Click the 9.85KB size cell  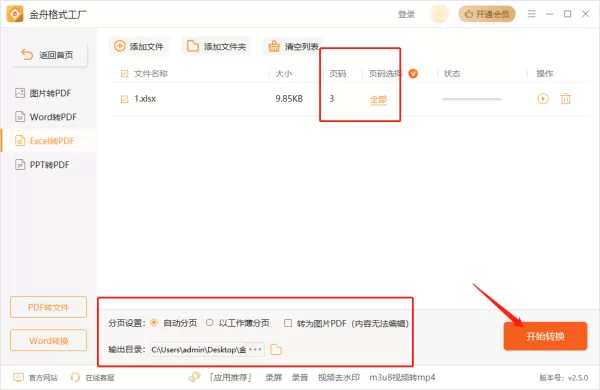(289, 99)
